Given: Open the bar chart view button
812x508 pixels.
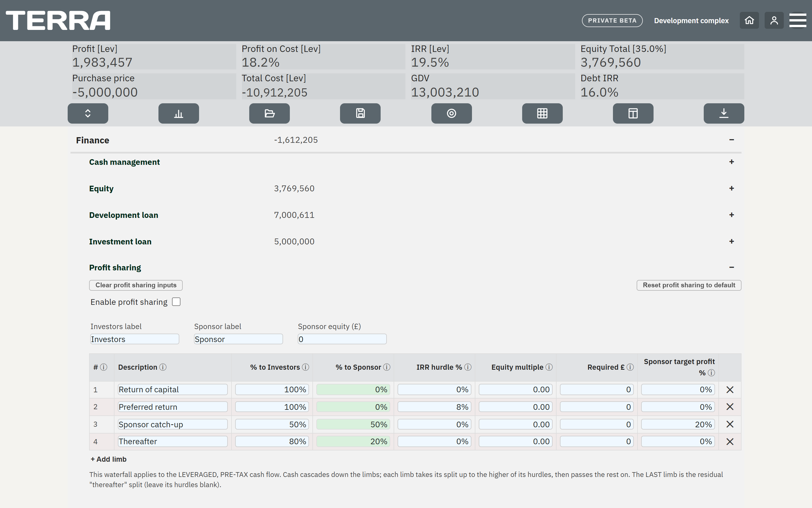Looking at the screenshot, I should click(x=178, y=113).
